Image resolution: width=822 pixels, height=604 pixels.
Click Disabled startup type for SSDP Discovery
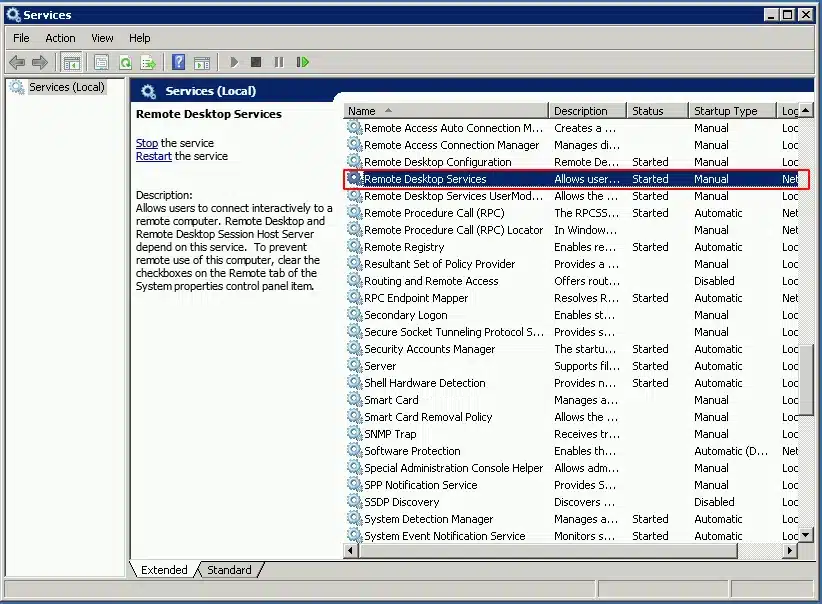click(x=714, y=502)
